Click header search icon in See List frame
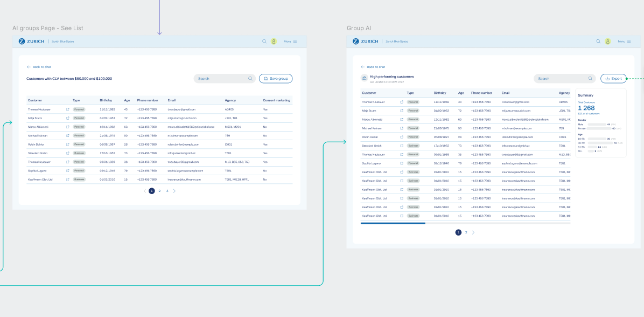Image resolution: width=644 pixels, height=317 pixels. [x=264, y=41]
